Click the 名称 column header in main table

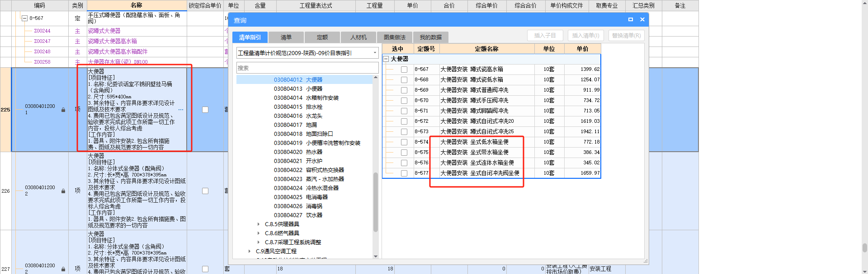coord(137,5)
